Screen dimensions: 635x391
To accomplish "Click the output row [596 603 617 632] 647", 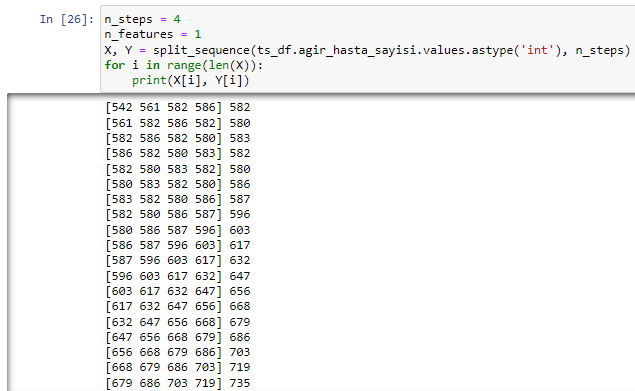I will [178, 276].
